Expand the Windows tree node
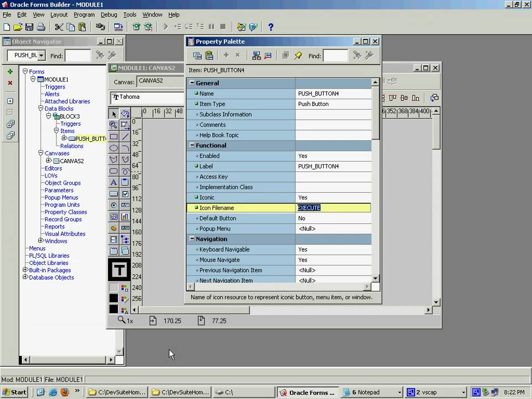This screenshot has width=532, height=399. (x=40, y=240)
